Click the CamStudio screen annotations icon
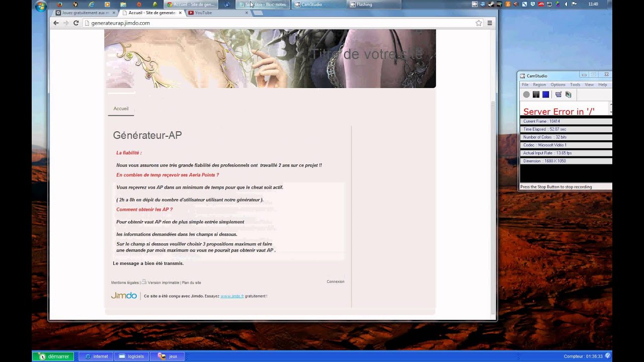Screen dimensions: 644x362 [x=568, y=95]
